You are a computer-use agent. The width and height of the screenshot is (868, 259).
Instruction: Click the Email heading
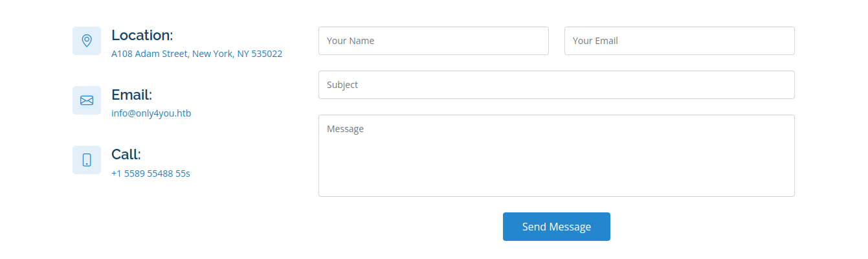131,95
